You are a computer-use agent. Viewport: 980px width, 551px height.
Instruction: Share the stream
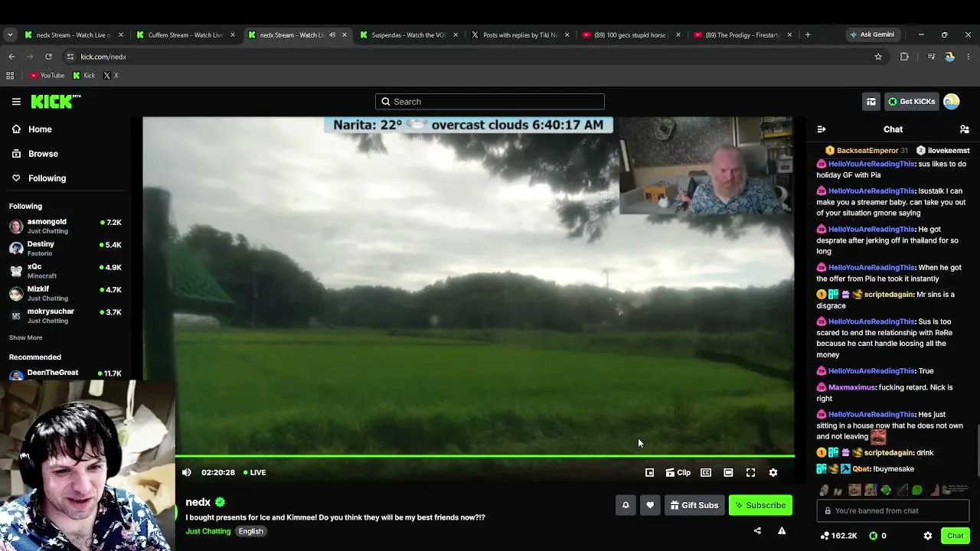click(x=757, y=530)
